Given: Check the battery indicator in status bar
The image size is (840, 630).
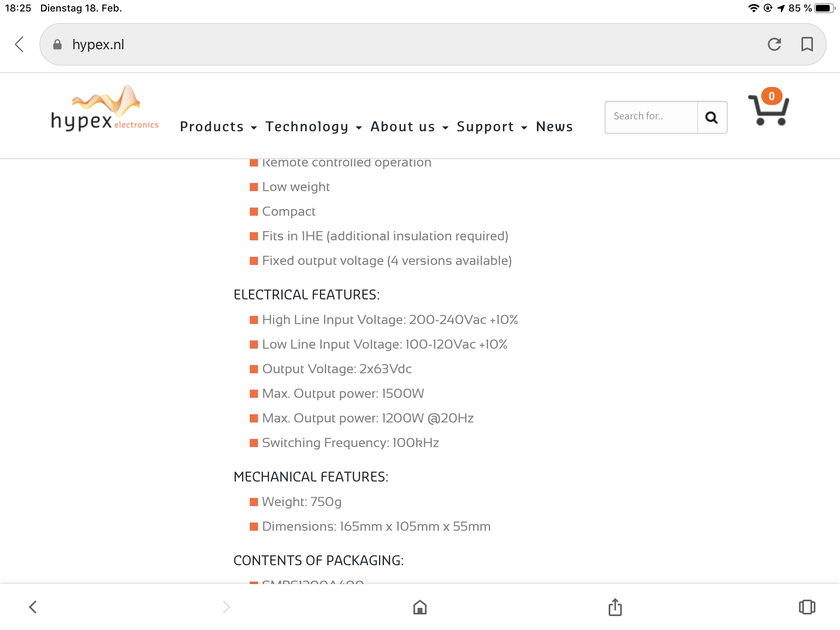Looking at the screenshot, I should point(824,8).
